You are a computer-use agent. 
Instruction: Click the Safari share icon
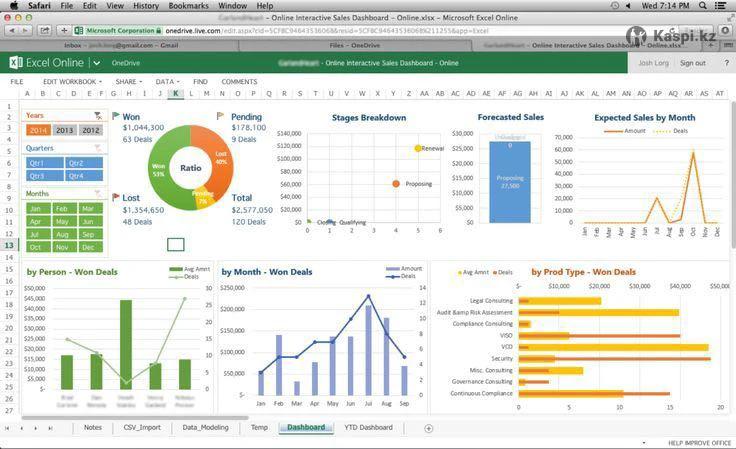pyautogui.click(x=44, y=30)
